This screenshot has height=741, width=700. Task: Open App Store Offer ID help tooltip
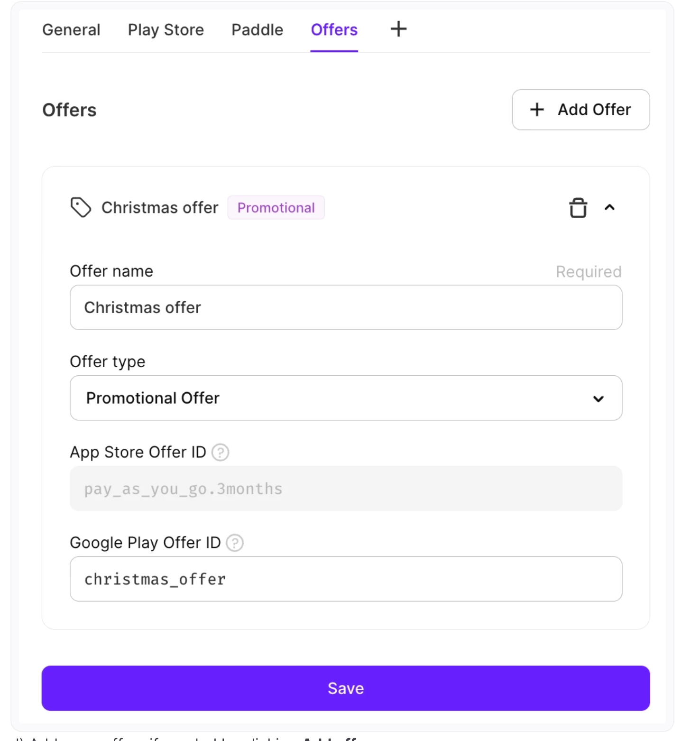[x=220, y=452]
